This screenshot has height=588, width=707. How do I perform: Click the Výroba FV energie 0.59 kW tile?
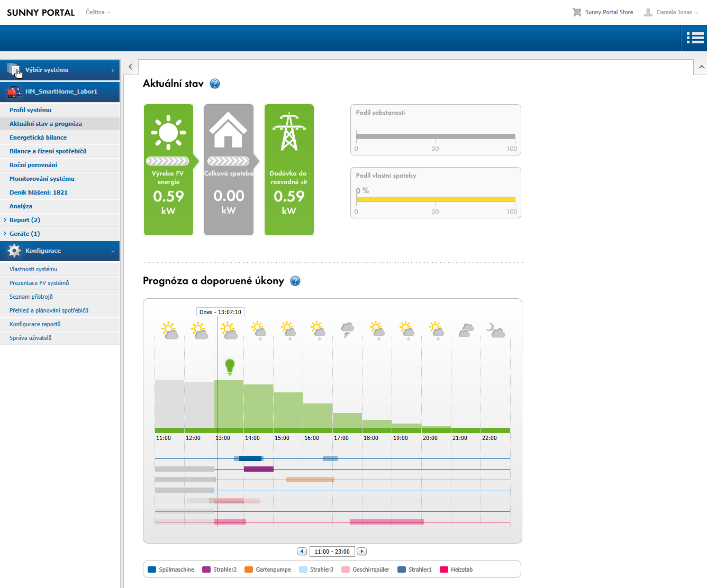(168, 170)
